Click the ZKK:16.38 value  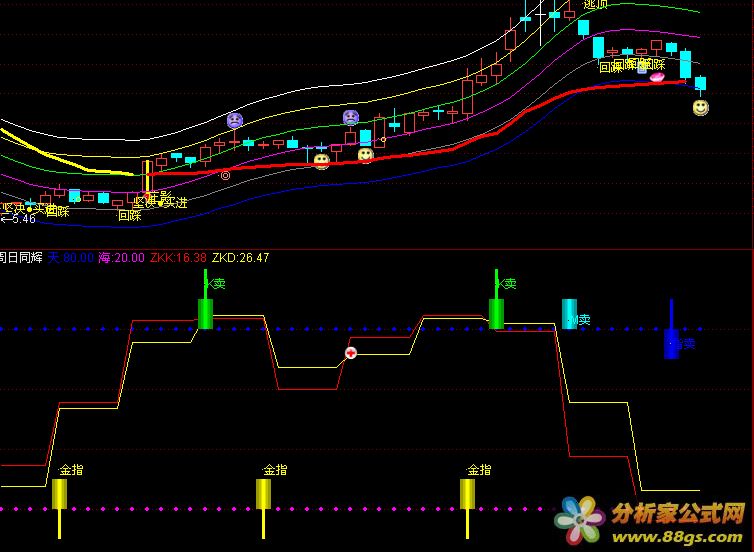point(178,257)
